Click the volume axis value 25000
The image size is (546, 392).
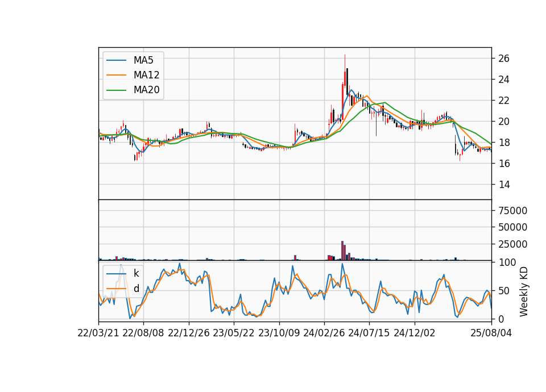pos(513,244)
